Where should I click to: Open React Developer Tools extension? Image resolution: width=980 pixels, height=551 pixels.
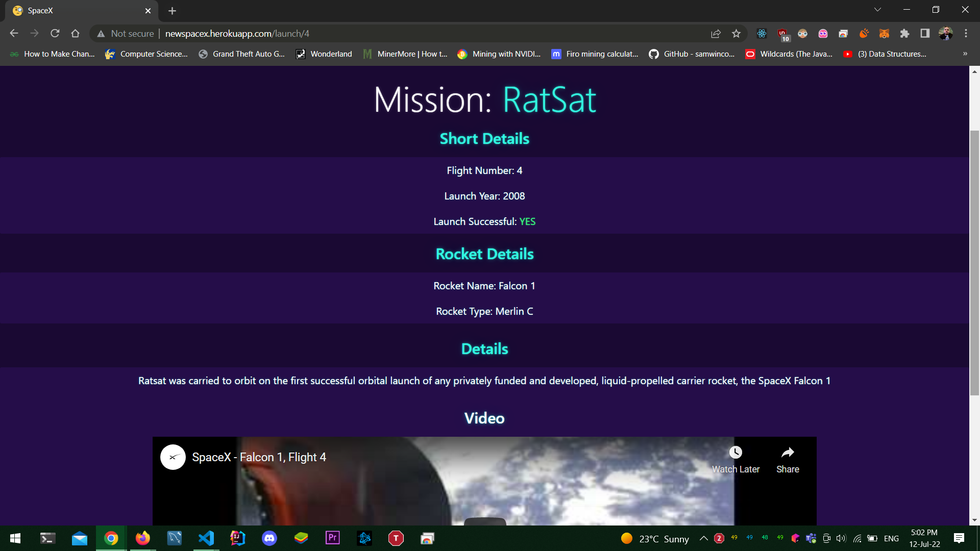coord(762,34)
